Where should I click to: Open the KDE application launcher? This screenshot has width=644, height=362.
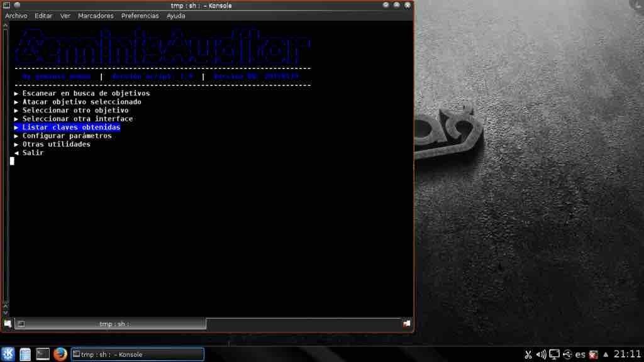coord(8,354)
